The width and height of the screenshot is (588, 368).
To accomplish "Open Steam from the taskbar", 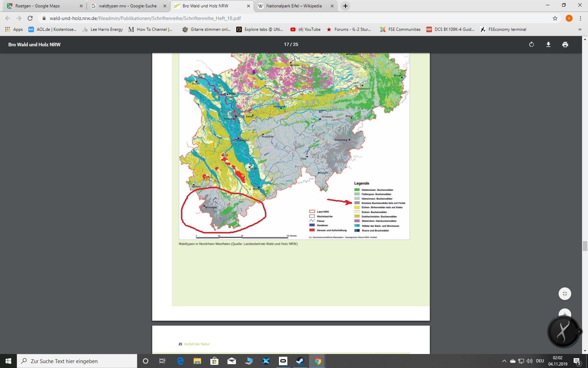I will coord(300,361).
